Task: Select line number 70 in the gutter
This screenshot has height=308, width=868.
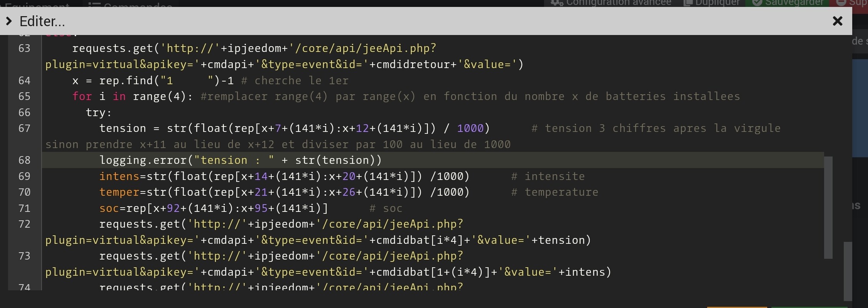Action: click(24, 192)
